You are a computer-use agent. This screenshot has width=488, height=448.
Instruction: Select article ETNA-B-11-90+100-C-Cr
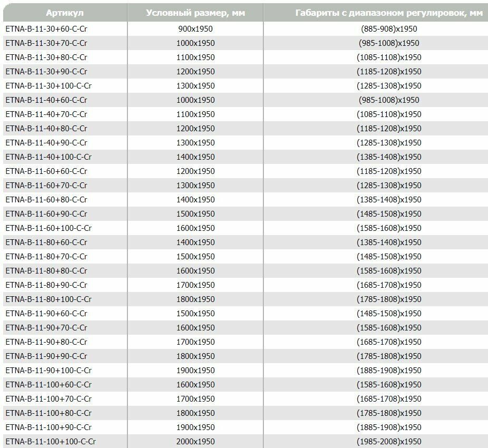pos(48,371)
